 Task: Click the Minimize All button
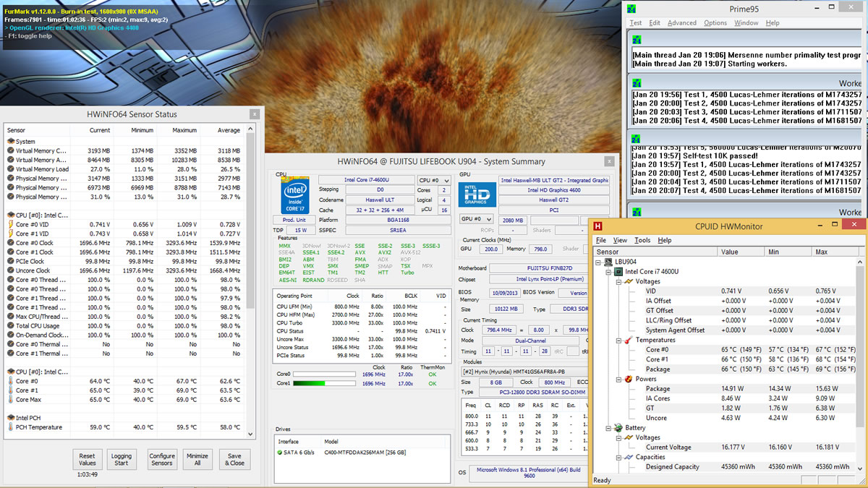pyautogui.click(x=197, y=460)
